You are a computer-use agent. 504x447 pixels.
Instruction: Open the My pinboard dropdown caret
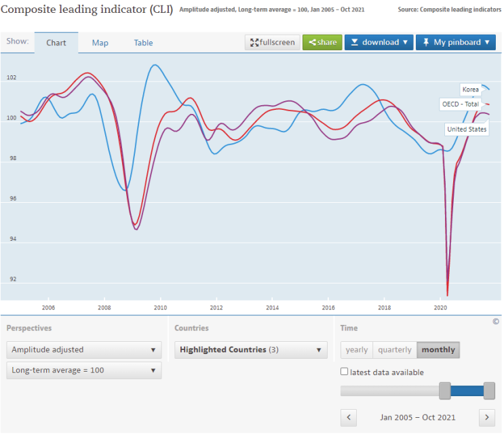pos(487,43)
